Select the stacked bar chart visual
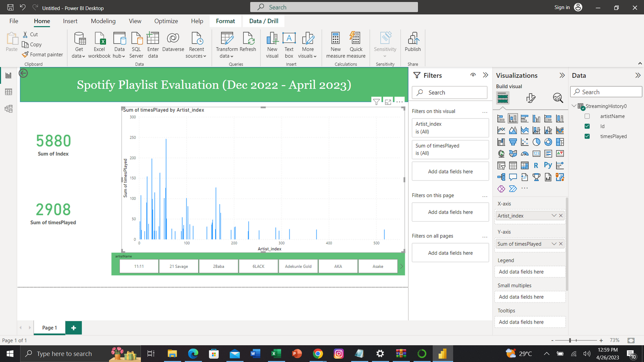Screen dimensions: 644x362 pos(501,119)
